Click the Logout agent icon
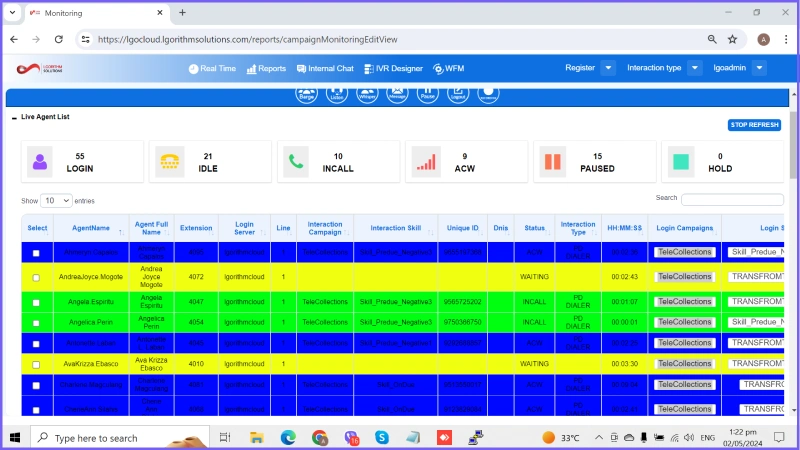This screenshot has width=800, height=450. (458, 94)
